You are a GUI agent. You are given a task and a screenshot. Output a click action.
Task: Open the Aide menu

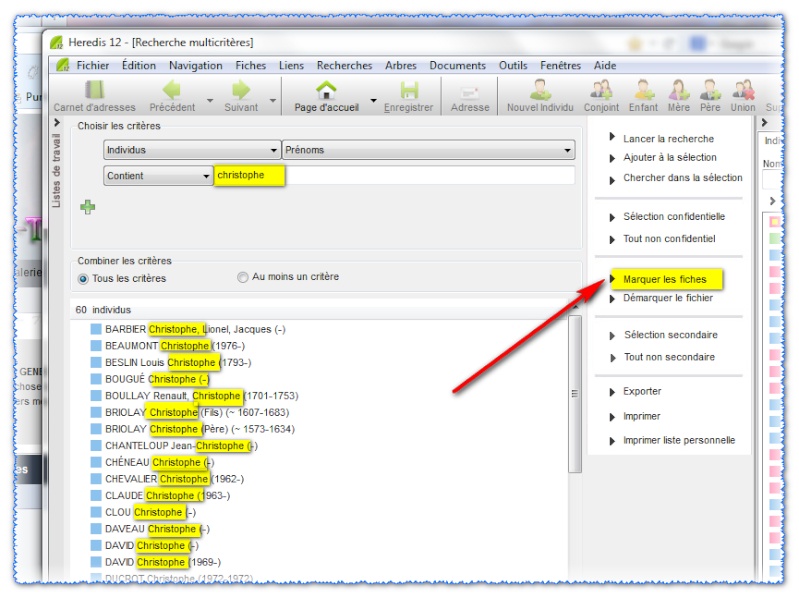[x=605, y=65]
